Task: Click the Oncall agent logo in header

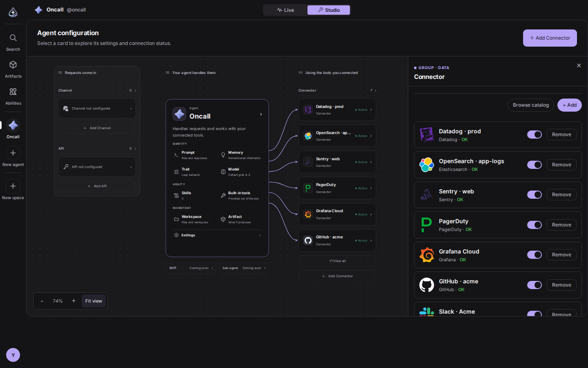Action: pyautogui.click(x=38, y=10)
